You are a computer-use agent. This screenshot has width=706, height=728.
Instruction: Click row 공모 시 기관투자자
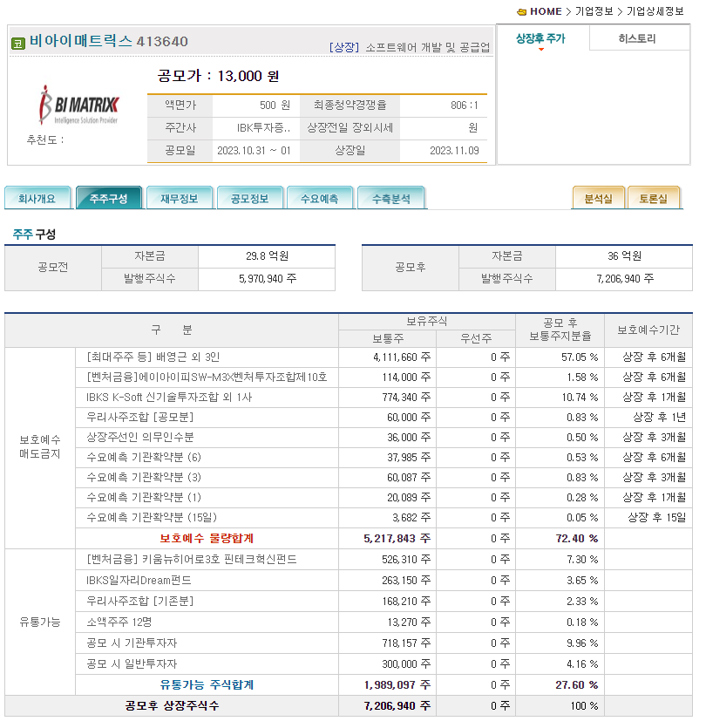[x=132, y=643]
